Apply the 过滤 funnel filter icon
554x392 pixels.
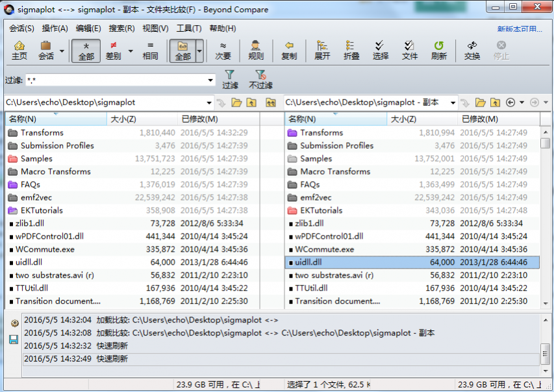(230, 79)
